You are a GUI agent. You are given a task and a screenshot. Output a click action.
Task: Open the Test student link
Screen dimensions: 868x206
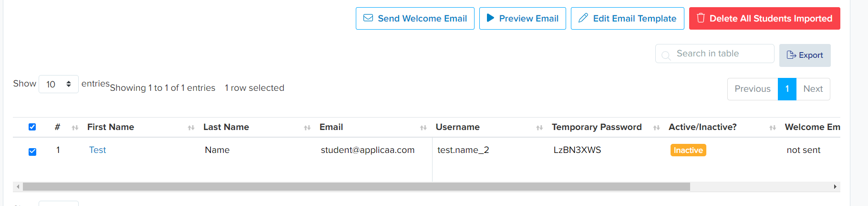point(98,150)
